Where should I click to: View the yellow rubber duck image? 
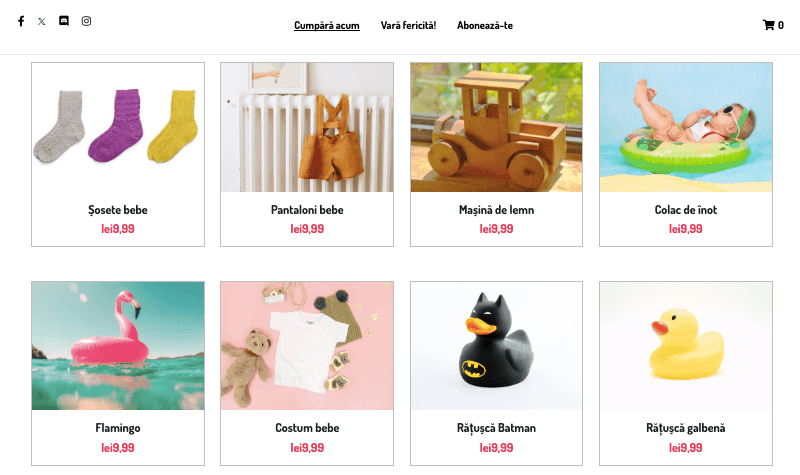pos(686,346)
